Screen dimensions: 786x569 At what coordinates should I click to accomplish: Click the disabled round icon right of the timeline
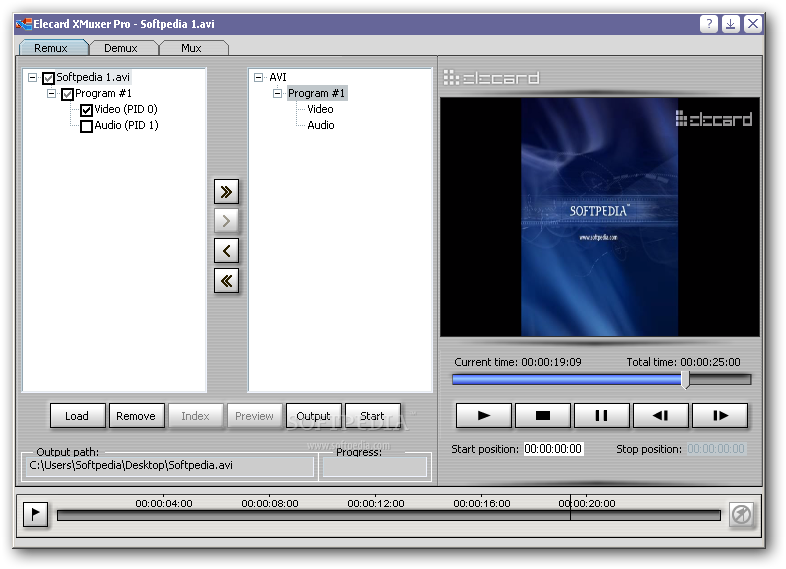tap(741, 514)
